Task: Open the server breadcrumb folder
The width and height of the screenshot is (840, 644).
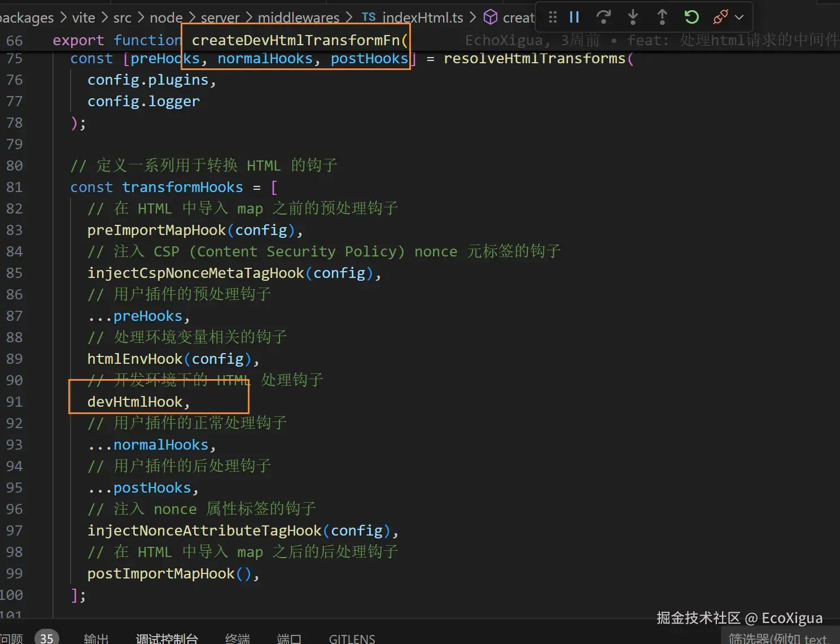Action: click(x=220, y=18)
